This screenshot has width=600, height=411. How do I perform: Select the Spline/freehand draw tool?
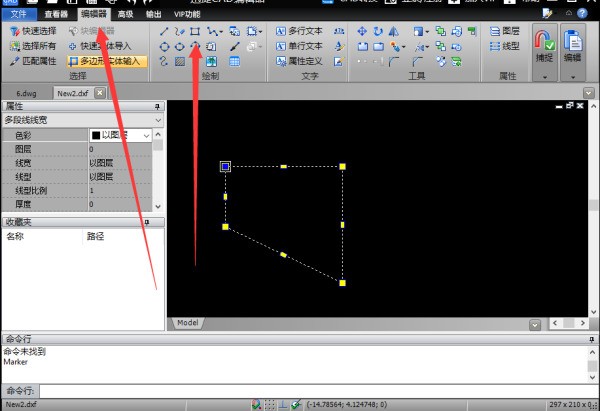(x=179, y=31)
